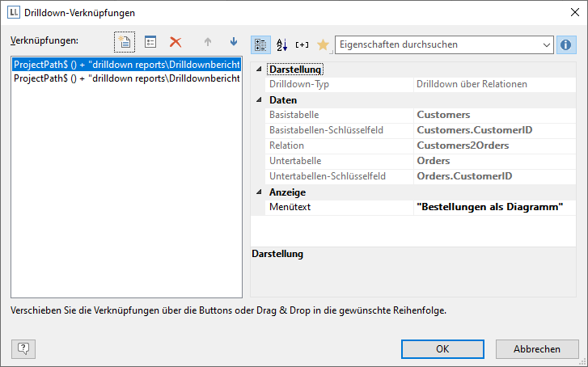Click the new drilldown link icon
588x367 pixels.
pos(124,42)
